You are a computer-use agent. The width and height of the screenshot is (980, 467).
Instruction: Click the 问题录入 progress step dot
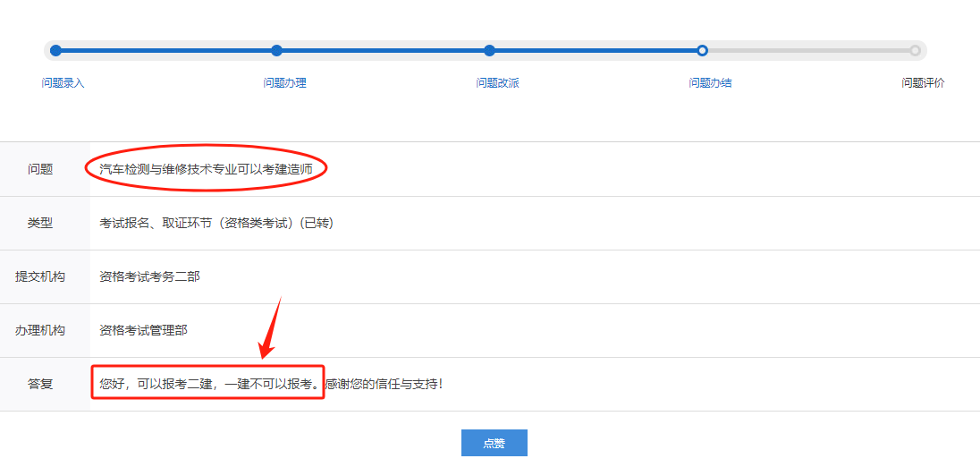55,51
